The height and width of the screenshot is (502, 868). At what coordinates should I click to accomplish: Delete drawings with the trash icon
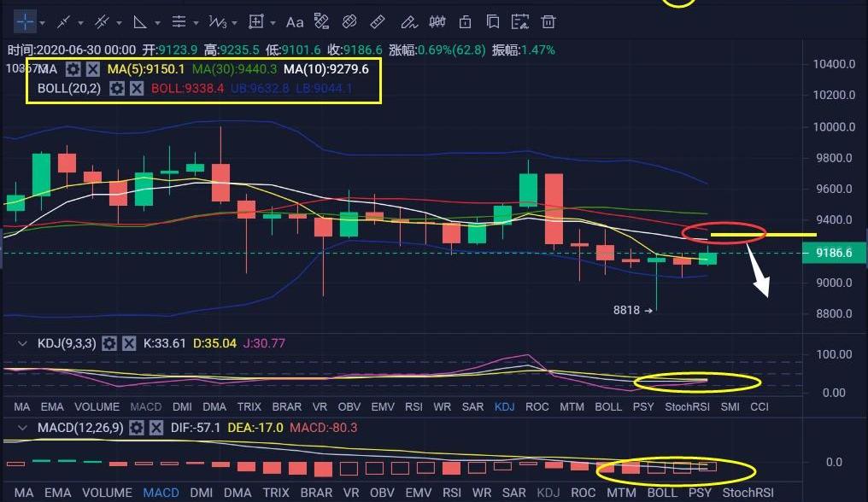(x=549, y=21)
